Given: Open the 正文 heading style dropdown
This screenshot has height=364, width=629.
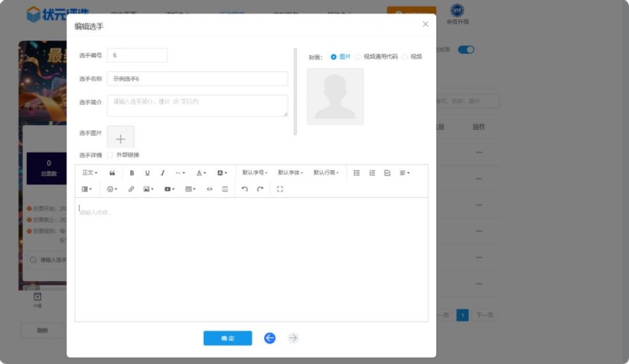Looking at the screenshot, I should coord(90,173).
